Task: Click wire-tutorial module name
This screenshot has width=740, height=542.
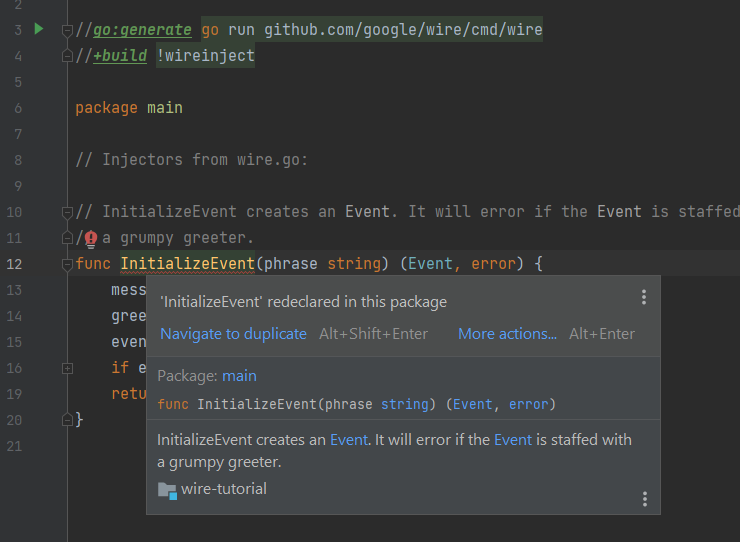Action: pos(224,489)
